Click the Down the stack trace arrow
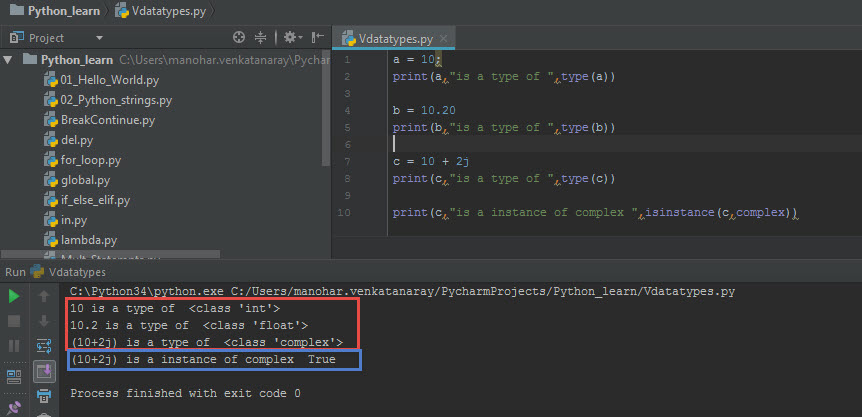Image resolution: width=862 pixels, height=417 pixels. (44, 321)
